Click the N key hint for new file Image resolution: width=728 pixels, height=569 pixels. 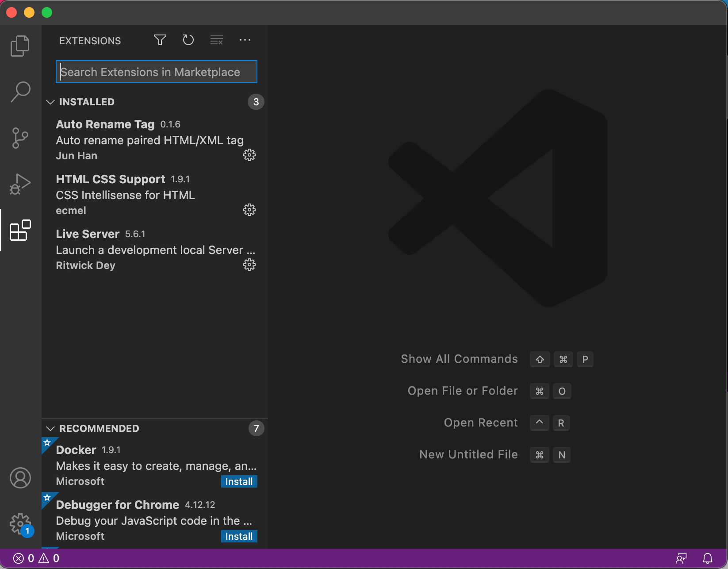[x=562, y=455]
